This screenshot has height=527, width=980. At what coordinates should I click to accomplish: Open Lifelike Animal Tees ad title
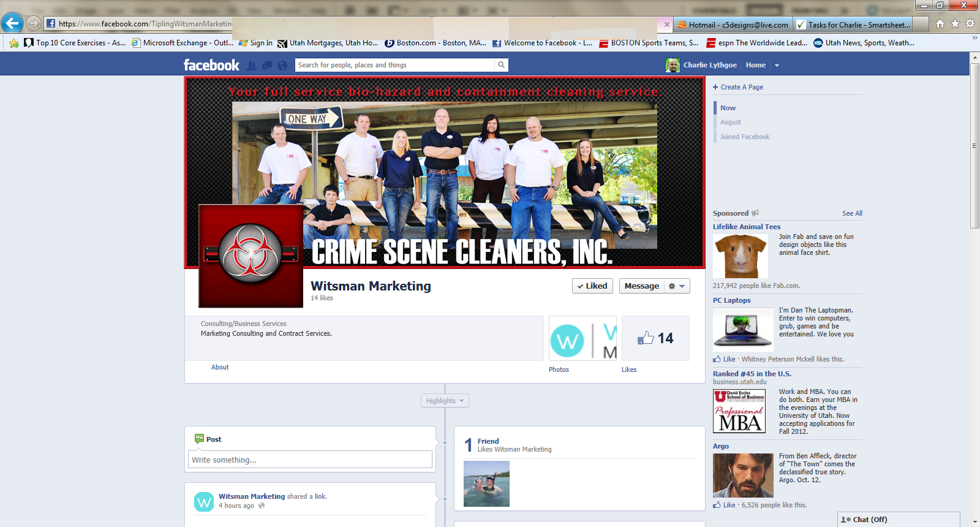tap(747, 227)
